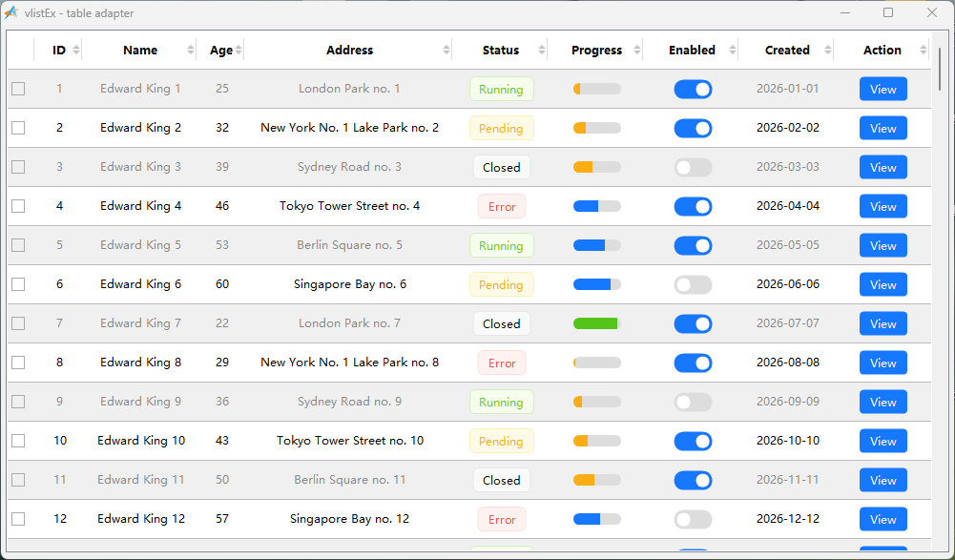955x560 pixels.
Task: Select checkbox of row Edward King 2
Action: 18,128
